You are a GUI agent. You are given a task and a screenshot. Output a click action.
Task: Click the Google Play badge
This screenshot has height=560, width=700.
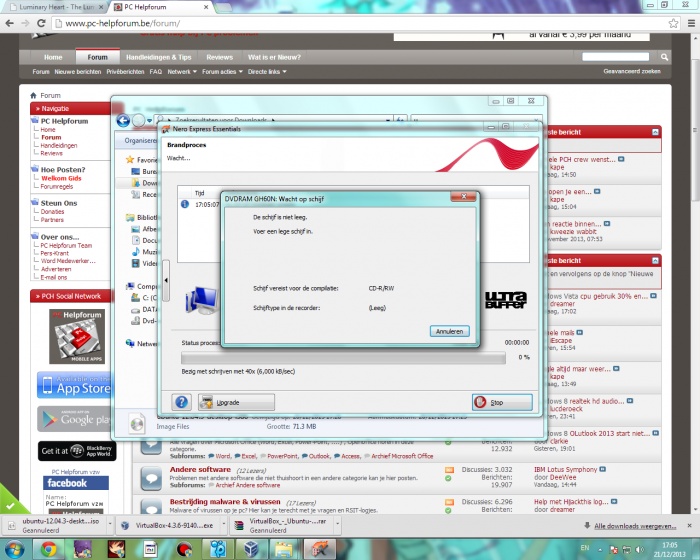coord(74,419)
